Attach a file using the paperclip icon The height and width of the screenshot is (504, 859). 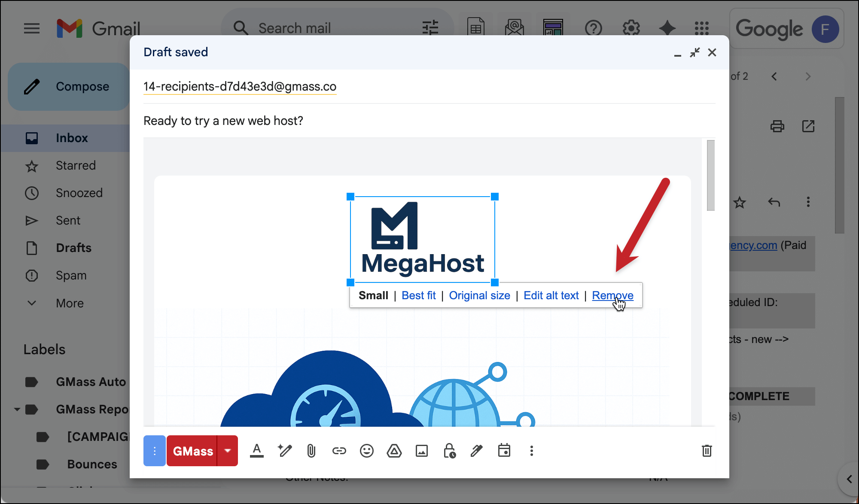pyautogui.click(x=311, y=451)
